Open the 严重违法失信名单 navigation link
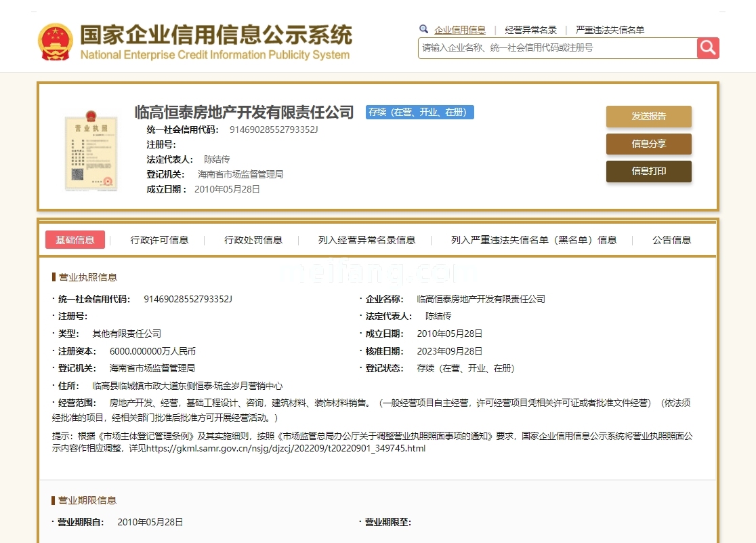The image size is (756, 543). (608, 30)
